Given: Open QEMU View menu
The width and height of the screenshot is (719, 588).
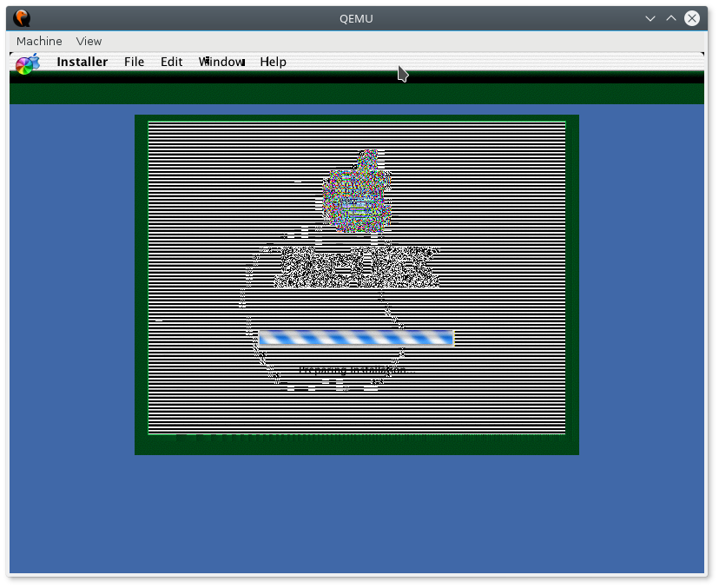Looking at the screenshot, I should pos(89,42).
